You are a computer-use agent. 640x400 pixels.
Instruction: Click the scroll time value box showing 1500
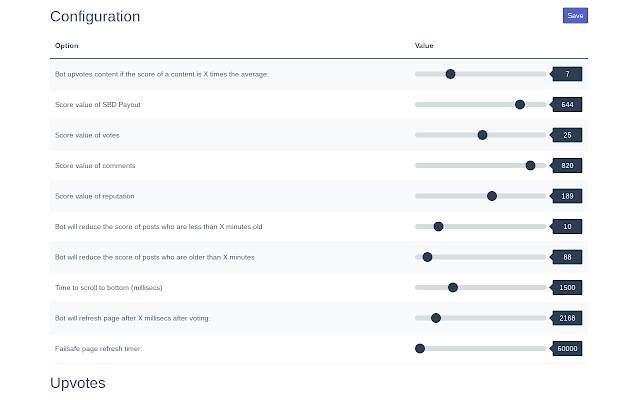pos(567,288)
